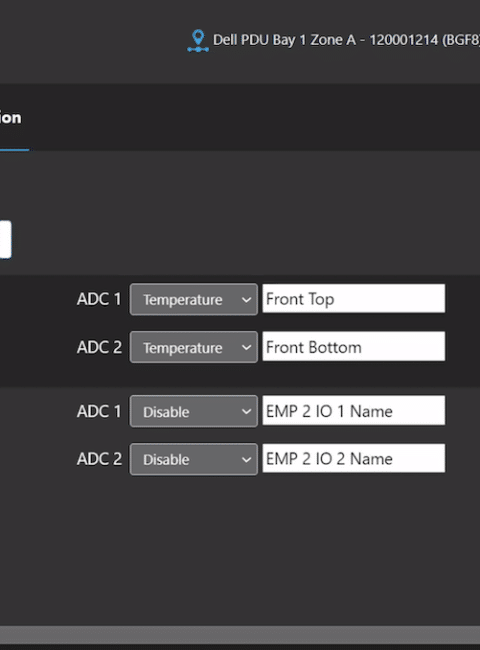Screen dimensions: 480x650
Task: Expand chevron arrow on Front Bottom Temperature selector
Action: tap(246, 347)
